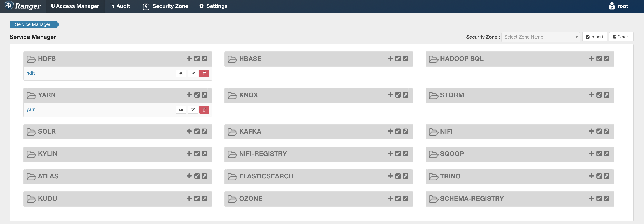View the yarn service details

click(181, 110)
